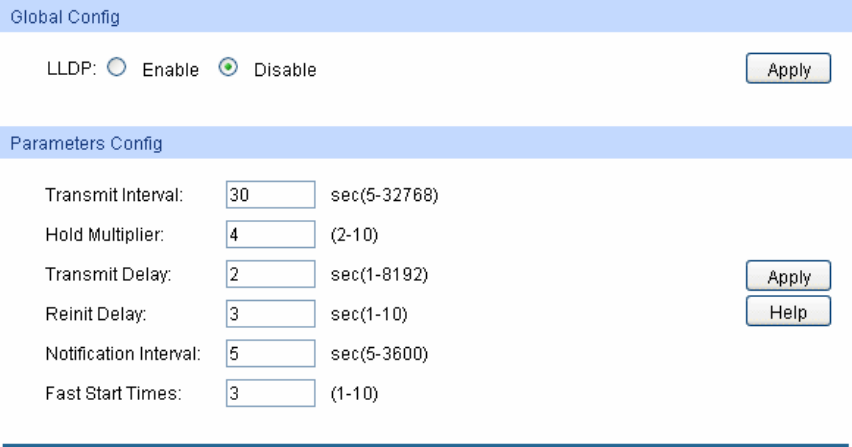Click into the Hold Multiplier input box

271,240
